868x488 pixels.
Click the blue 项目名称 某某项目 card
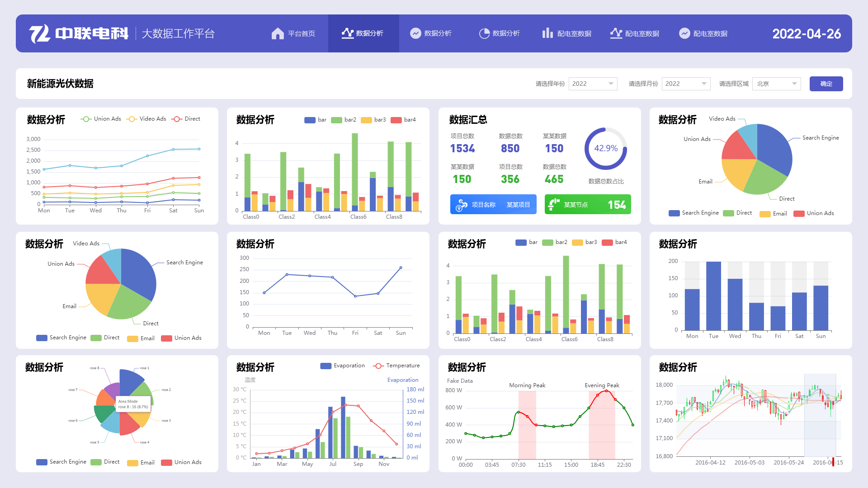[493, 204]
